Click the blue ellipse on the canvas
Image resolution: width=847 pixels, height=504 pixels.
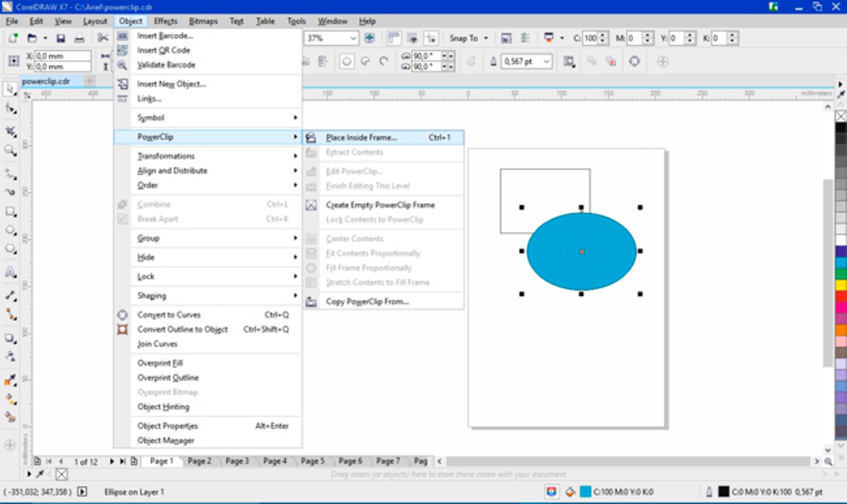(x=582, y=251)
